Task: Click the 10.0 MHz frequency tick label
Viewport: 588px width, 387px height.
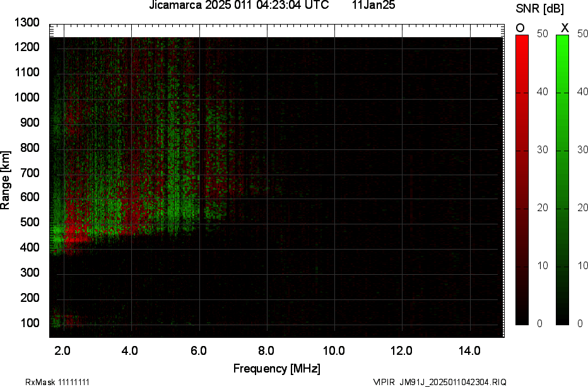Action: 334,351
